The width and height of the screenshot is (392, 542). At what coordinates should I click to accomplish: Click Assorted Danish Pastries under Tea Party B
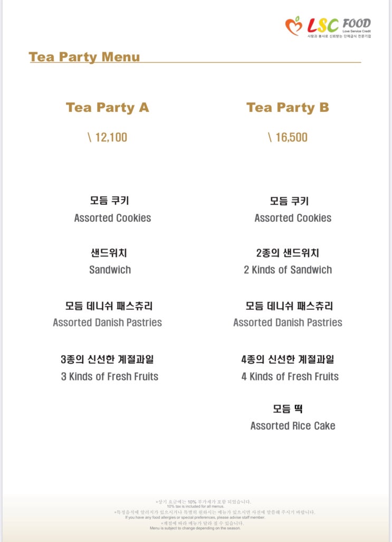coord(288,322)
